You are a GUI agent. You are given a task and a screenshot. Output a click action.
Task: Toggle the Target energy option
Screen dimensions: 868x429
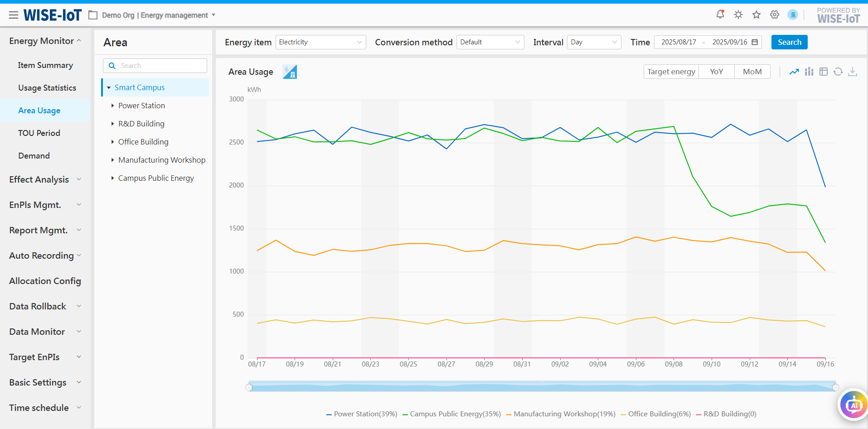click(x=671, y=72)
